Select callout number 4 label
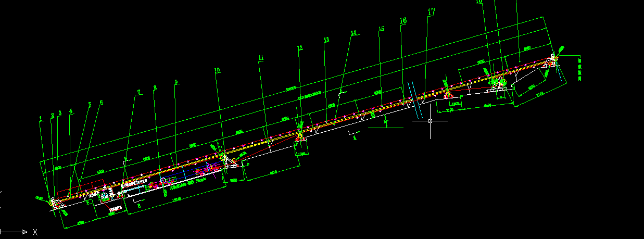The height and width of the screenshot is (239, 644). (x=71, y=111)
